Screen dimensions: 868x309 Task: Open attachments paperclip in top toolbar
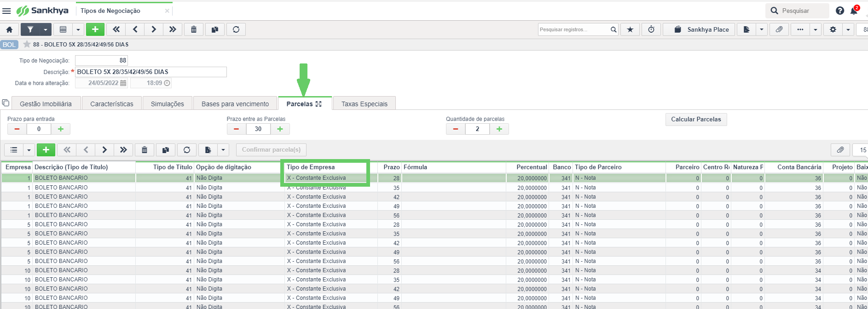(x=779, y=29)
